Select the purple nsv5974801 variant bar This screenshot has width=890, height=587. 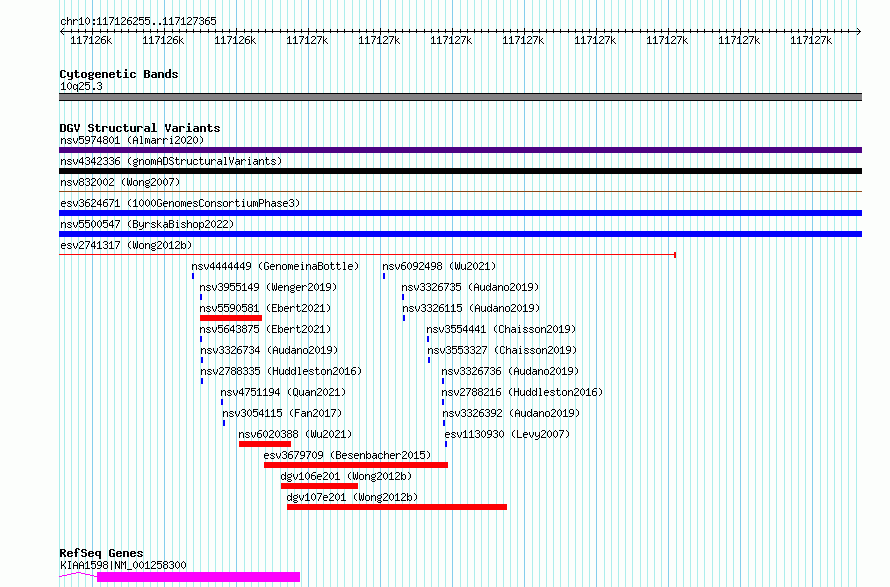pos(460,150)
